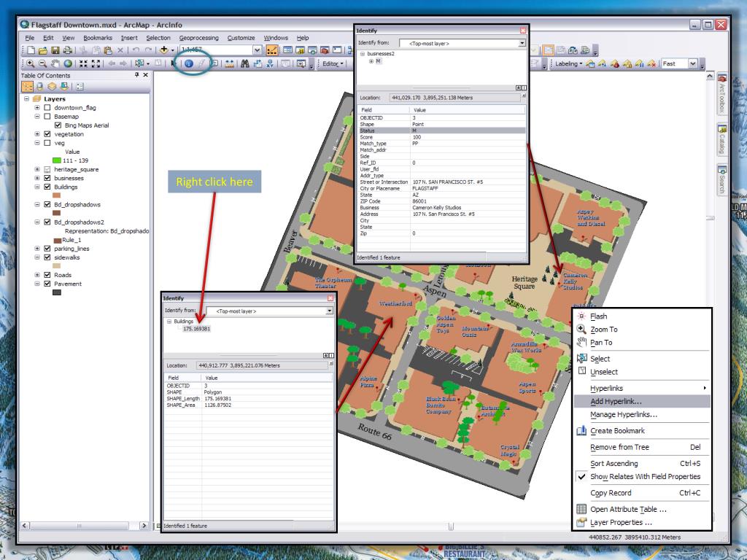Click the Find binoculars icon
Viewport: 747px width, 560px height.
click(245, 63)
